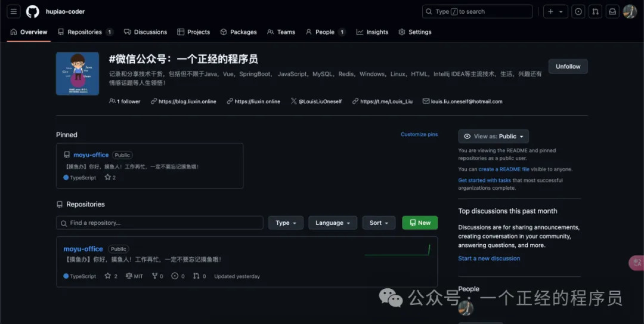Go to the Packages tab

(238, 32)
